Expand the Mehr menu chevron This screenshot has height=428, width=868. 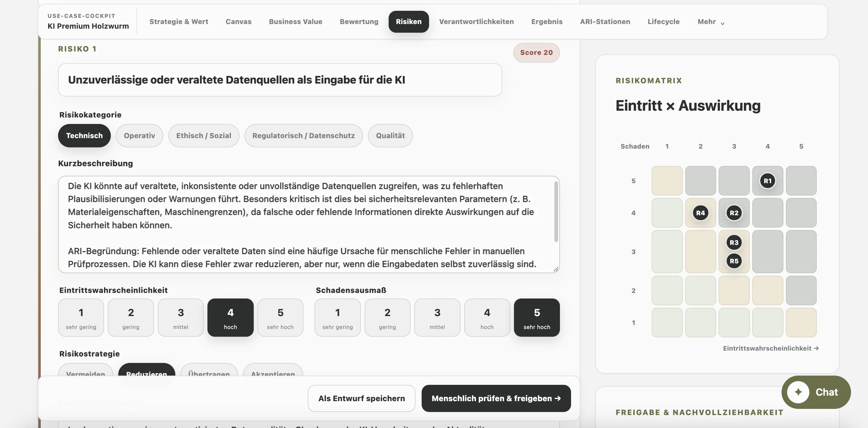pyautogui.click(x=722, y=23)
